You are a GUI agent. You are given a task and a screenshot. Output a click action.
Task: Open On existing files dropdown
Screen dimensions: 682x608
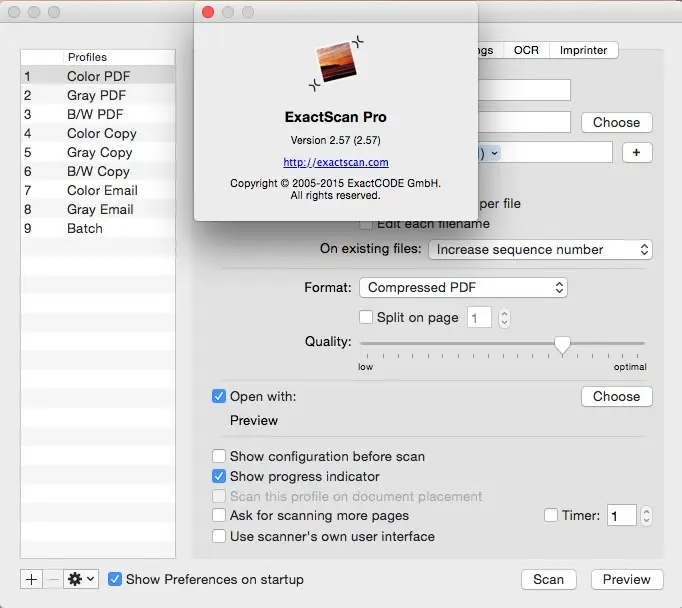click(540, 250)
